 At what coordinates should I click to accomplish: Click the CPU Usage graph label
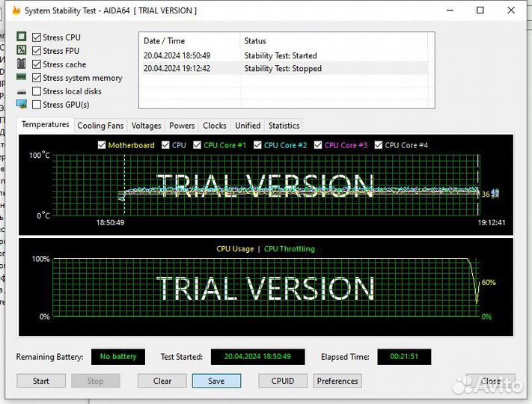pyautogui.click(x=235, y=249)
